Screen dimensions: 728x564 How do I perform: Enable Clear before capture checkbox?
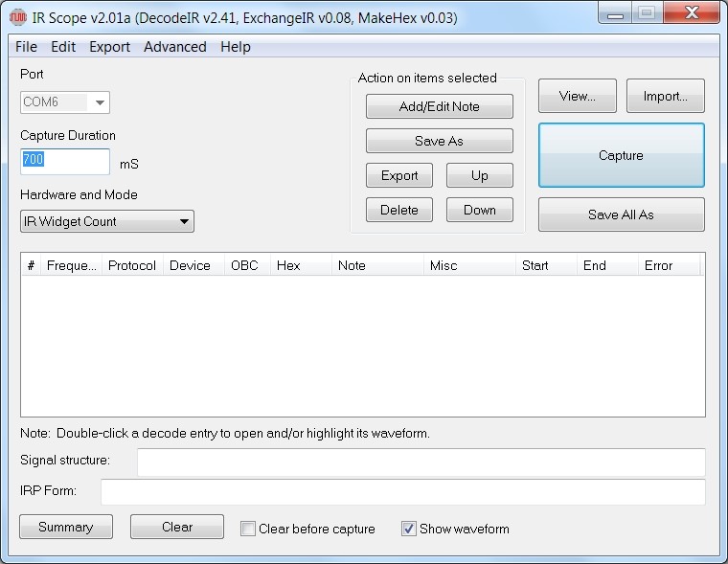pos(248,529)
